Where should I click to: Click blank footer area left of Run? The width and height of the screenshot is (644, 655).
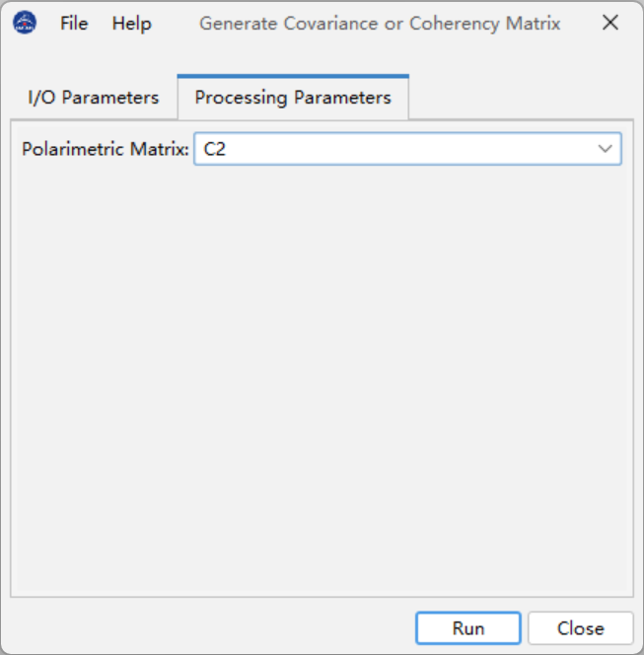(x=207, y=628)
